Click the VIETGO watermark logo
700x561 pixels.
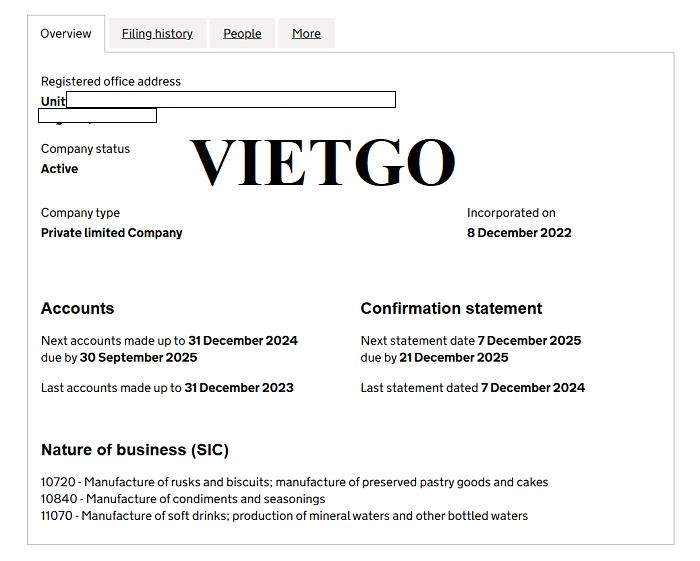coord(322,162)
